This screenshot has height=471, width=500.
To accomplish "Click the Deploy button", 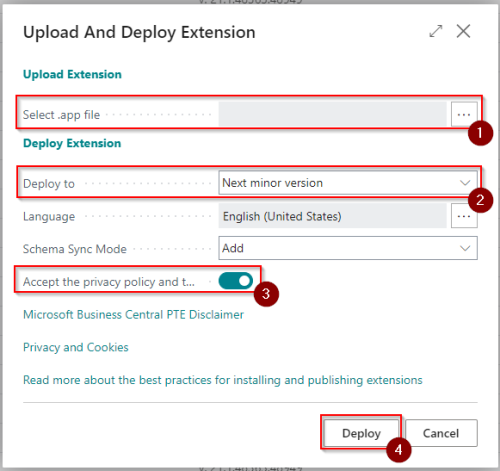I will 361,433.
